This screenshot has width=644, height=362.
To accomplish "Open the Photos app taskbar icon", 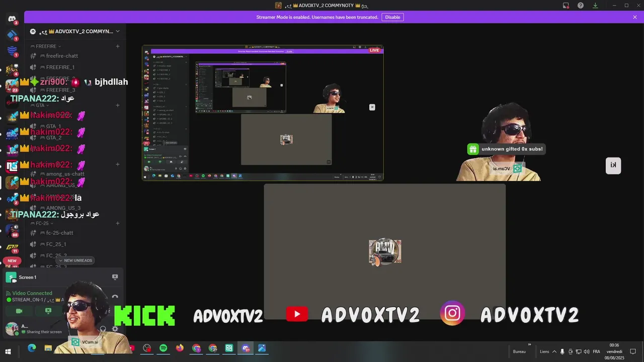I will [x=262, y=348].
